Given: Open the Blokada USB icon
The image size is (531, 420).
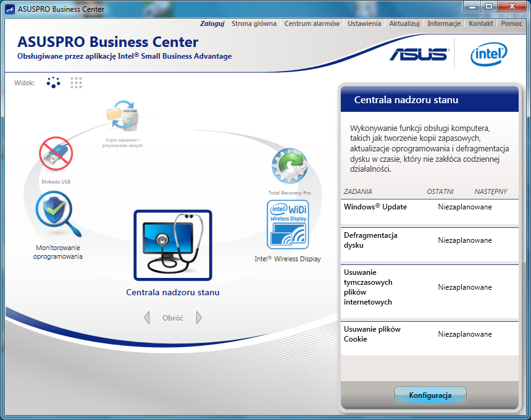Looking at the screenshot, I should [x=56, y=153].
